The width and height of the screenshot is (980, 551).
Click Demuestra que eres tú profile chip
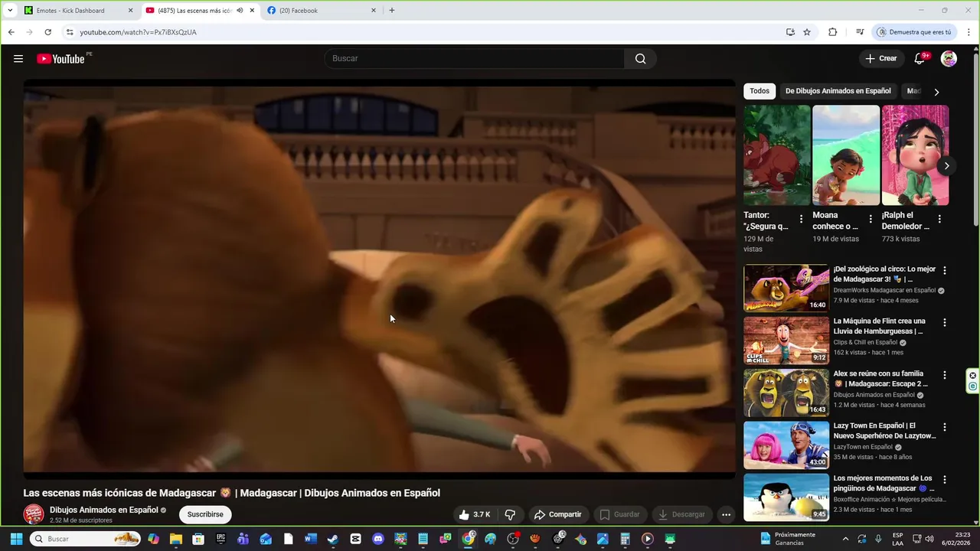coord(915,32)
